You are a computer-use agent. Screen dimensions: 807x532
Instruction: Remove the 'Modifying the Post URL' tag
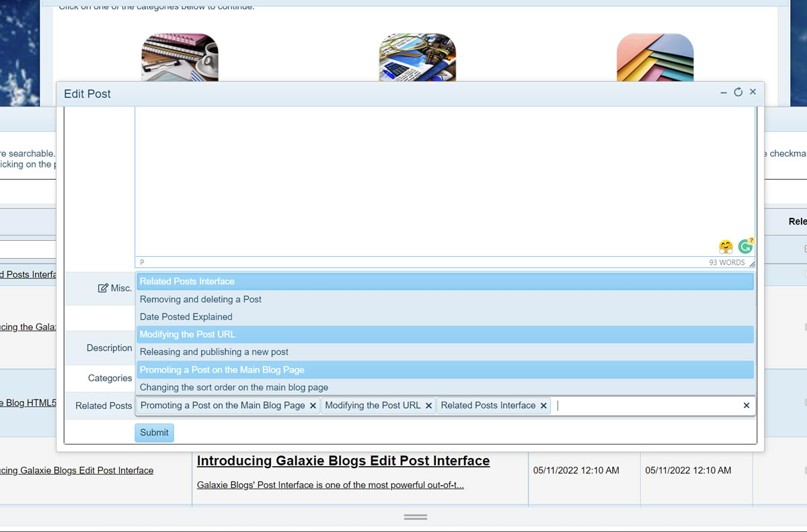pos(429,406)
